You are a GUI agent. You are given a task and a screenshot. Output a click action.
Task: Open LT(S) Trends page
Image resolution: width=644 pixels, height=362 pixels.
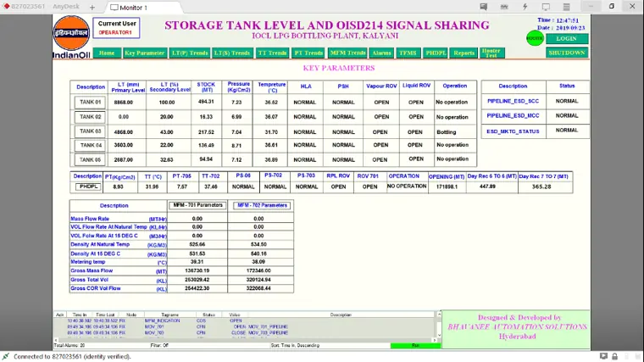coord(232,53)
